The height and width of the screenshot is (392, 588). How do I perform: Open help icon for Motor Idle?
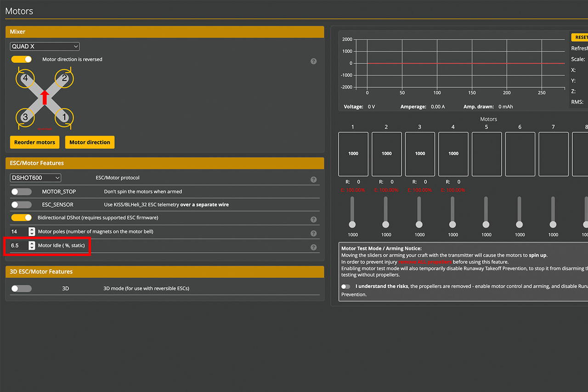(x=314, y=247)
